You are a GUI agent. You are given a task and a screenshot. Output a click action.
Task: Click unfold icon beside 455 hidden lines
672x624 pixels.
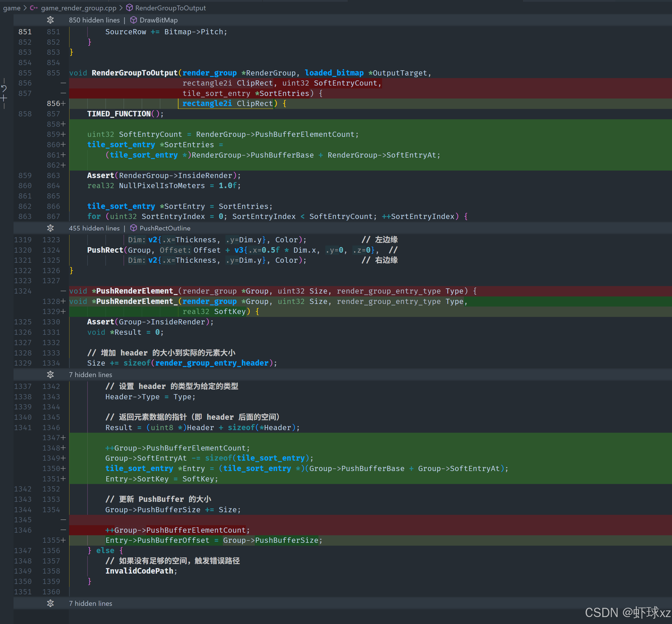(x=50, y=228)
